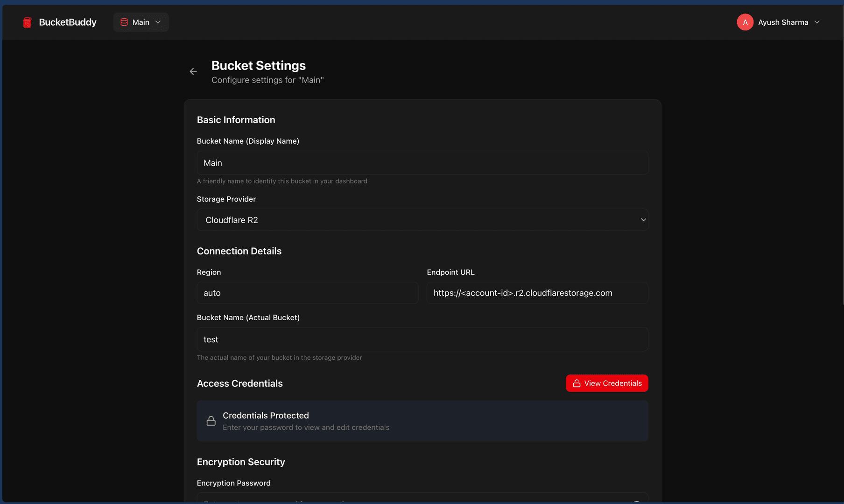
Task: Click the View Credentials button
Action: pos(607,383)
